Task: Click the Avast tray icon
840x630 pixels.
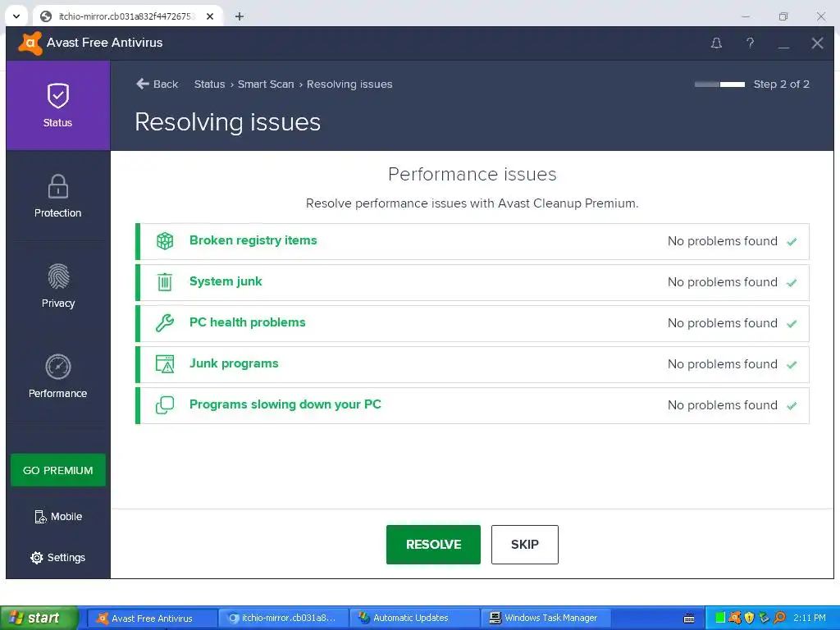Action: coord(735,618)
